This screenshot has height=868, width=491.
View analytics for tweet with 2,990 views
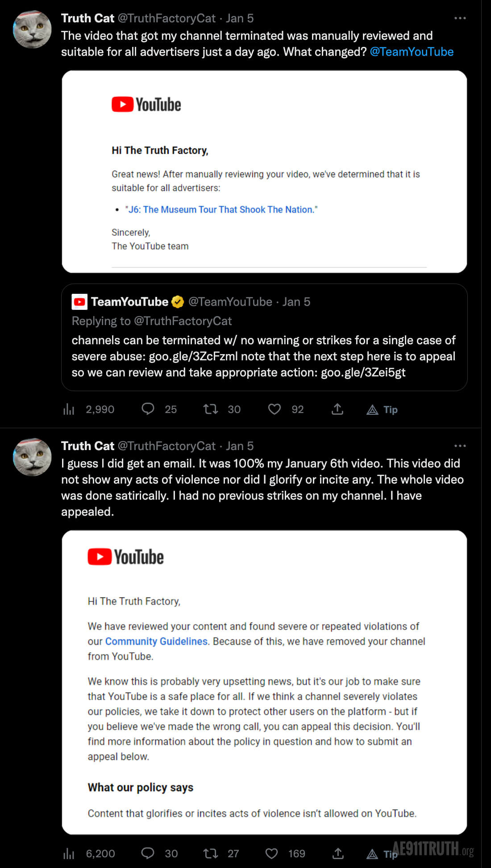tap(69, 409)
